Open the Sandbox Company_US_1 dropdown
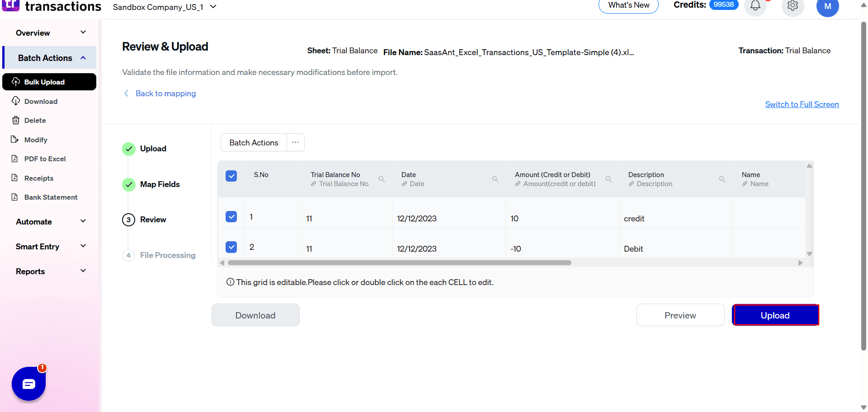The height and width of the screenshot is (412, 868). click(165, 7)
